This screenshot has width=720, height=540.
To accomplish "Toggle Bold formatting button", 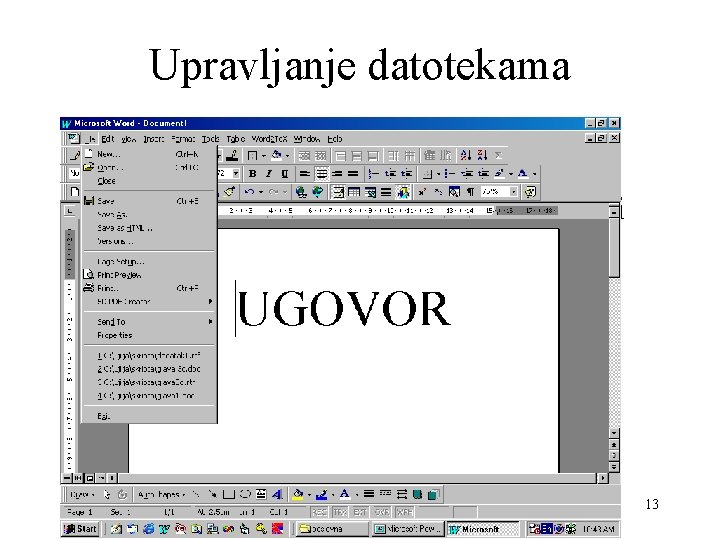I will click(252, 174).
